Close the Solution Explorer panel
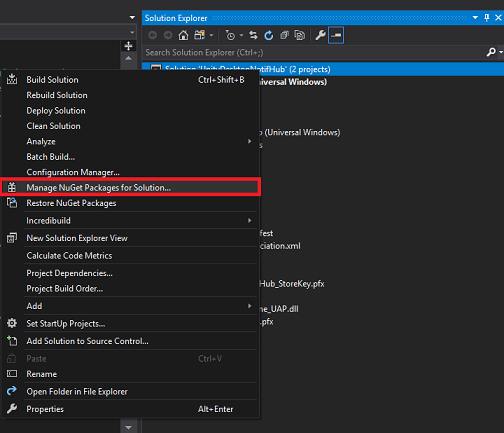 pyautogui.click(x=498, y=18)
